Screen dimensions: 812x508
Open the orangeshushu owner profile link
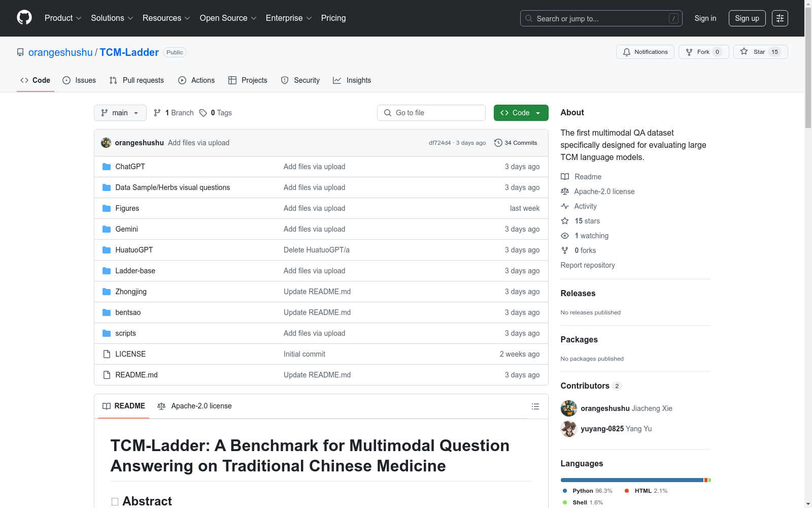pos(60,52)
